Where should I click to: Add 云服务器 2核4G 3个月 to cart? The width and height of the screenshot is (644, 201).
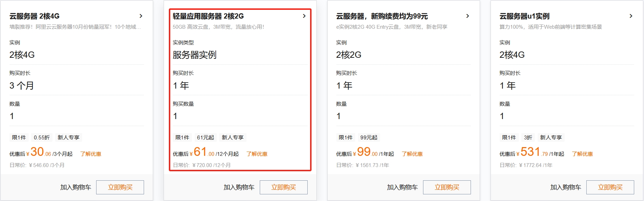tap(76, 187)
